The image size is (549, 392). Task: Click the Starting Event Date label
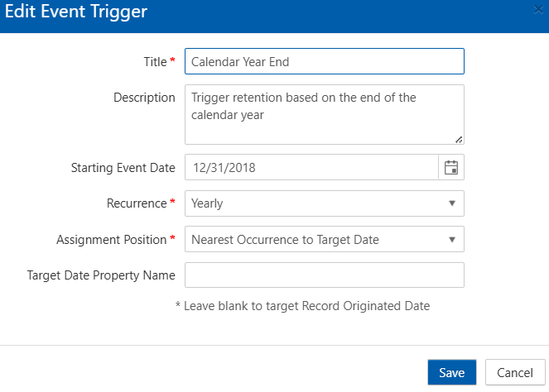tap(123, 167)
